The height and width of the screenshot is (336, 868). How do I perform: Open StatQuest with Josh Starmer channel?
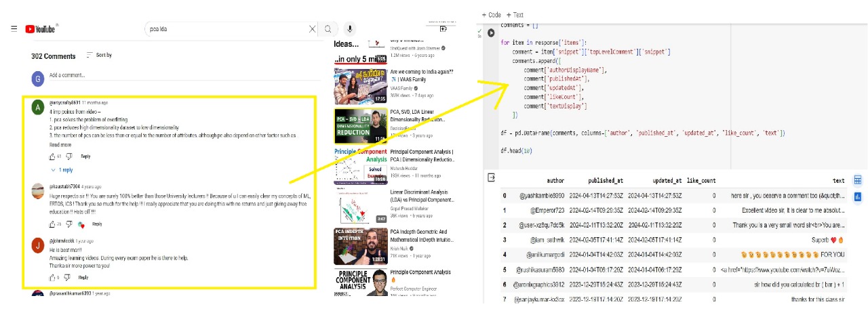point(415,48)
